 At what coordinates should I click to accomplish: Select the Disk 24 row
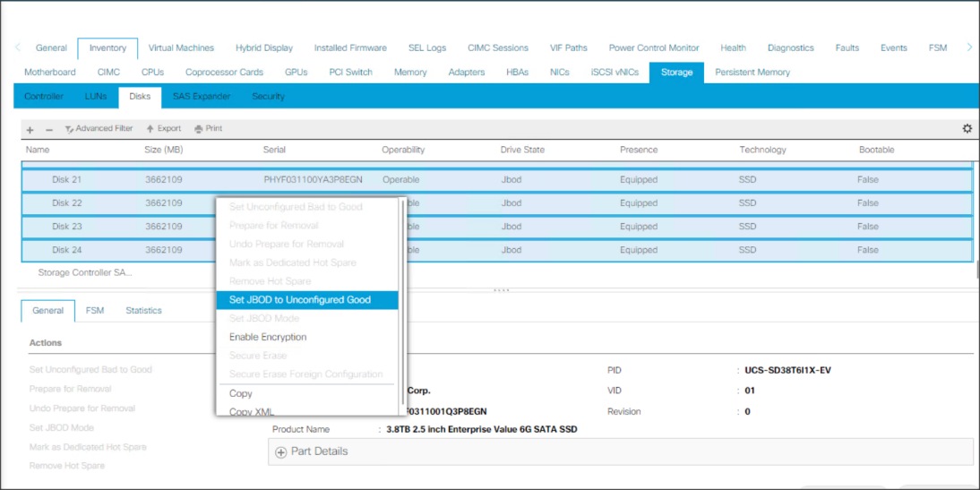pos(497,249)
